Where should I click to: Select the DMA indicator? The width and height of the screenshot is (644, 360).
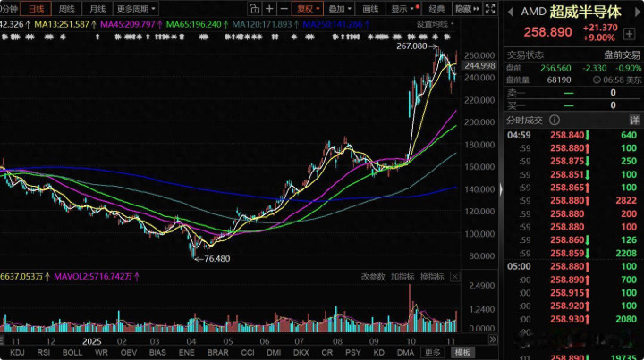point(405,352)
